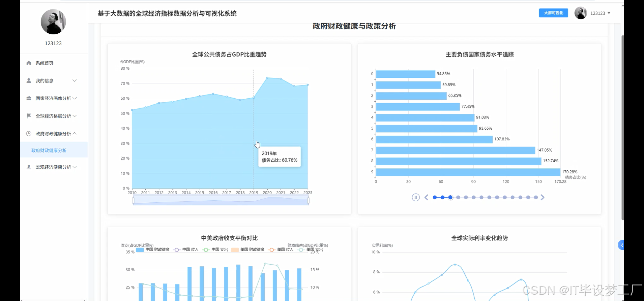644x301 pixels.
Task: Advance timeline with next arrow
Action: click(x=543, y=197)
